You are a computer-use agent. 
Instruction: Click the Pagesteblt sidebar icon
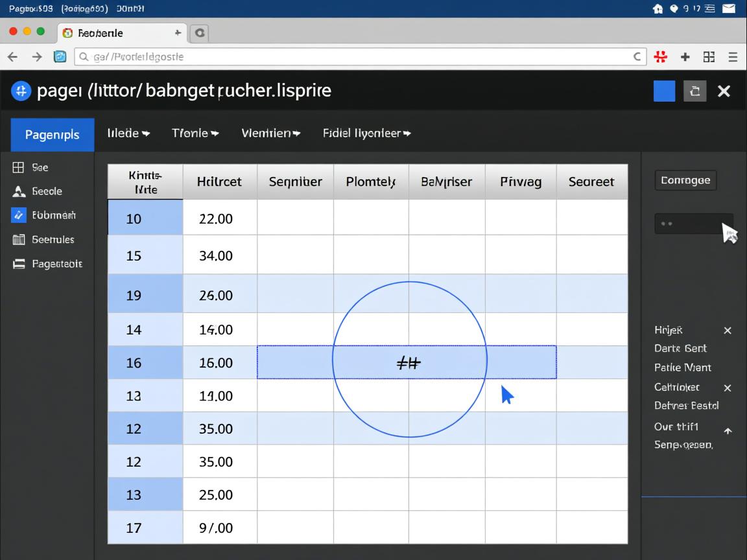point(19,264)
